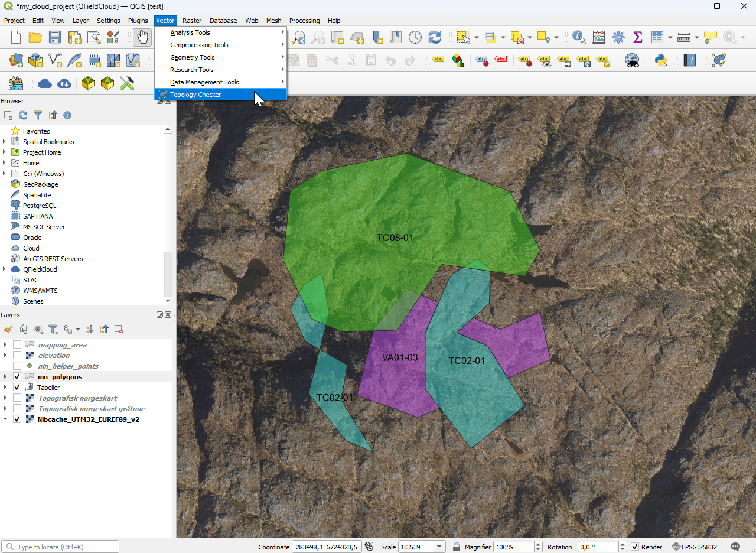This screenshot has width=756, height=553.
Task: Click the EPSG:25832 CRS button
Action: [694, 547]
